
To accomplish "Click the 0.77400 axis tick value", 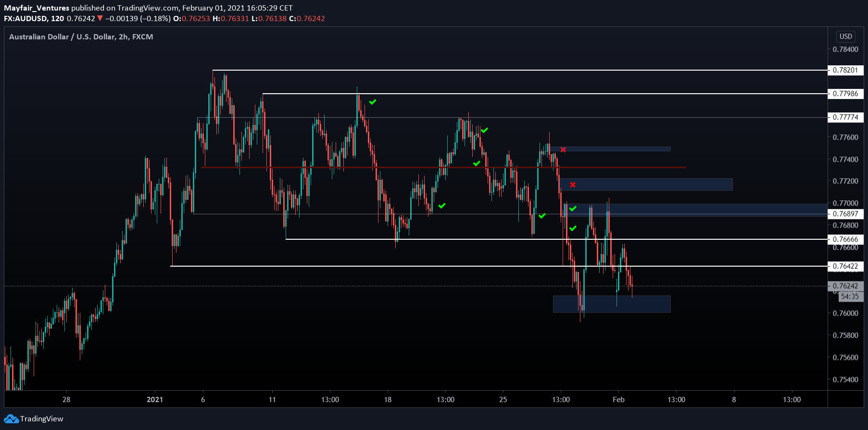I will [x=845, y=160].
